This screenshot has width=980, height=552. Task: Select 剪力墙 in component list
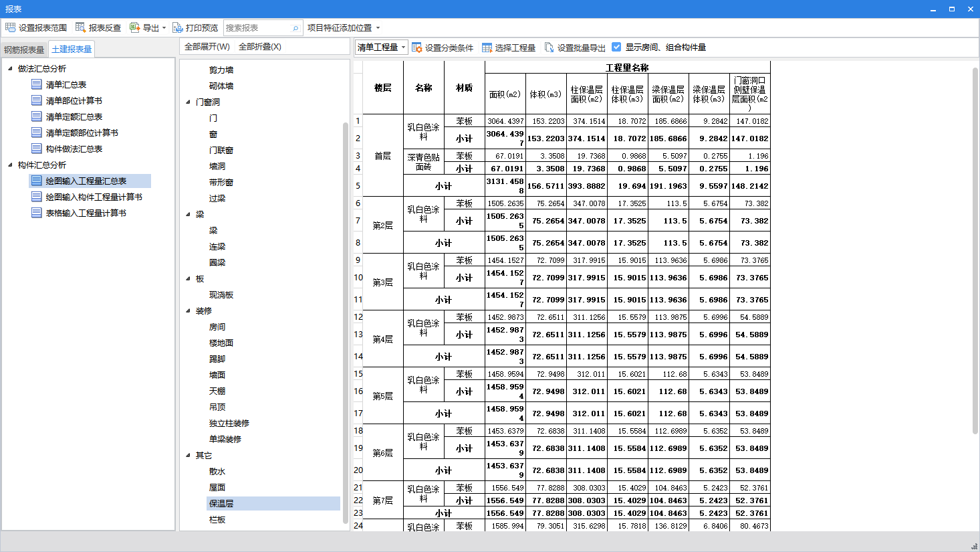pyautogui.click(x=221, y=70)
